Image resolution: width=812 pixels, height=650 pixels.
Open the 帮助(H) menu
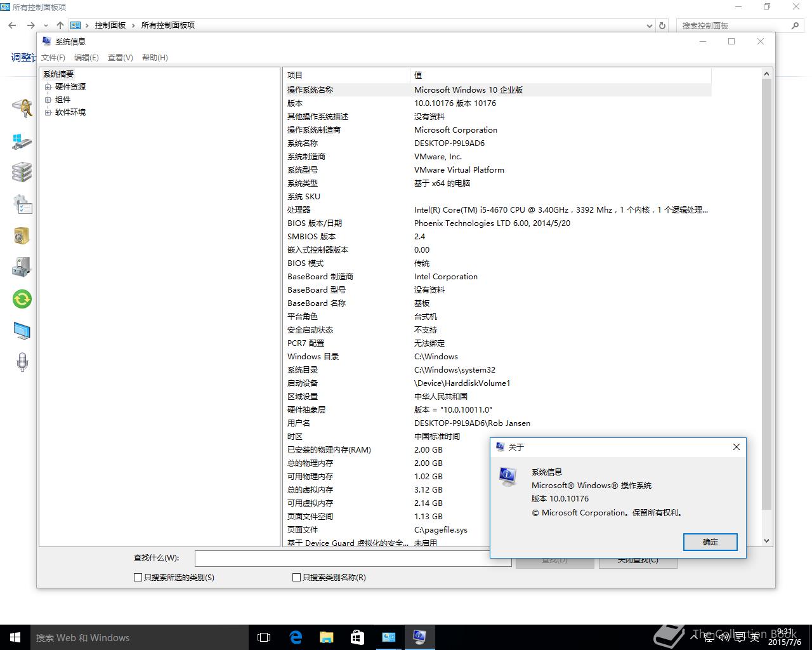[x=155, y=57]
